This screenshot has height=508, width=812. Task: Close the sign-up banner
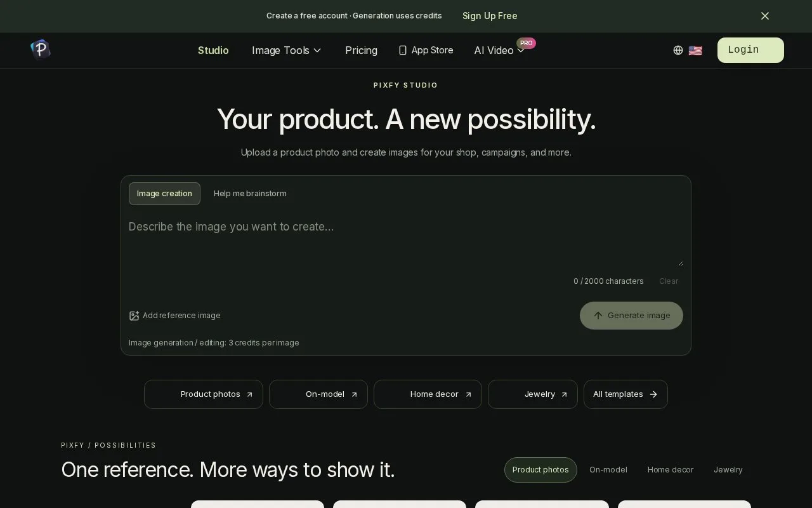click(765, 16)
